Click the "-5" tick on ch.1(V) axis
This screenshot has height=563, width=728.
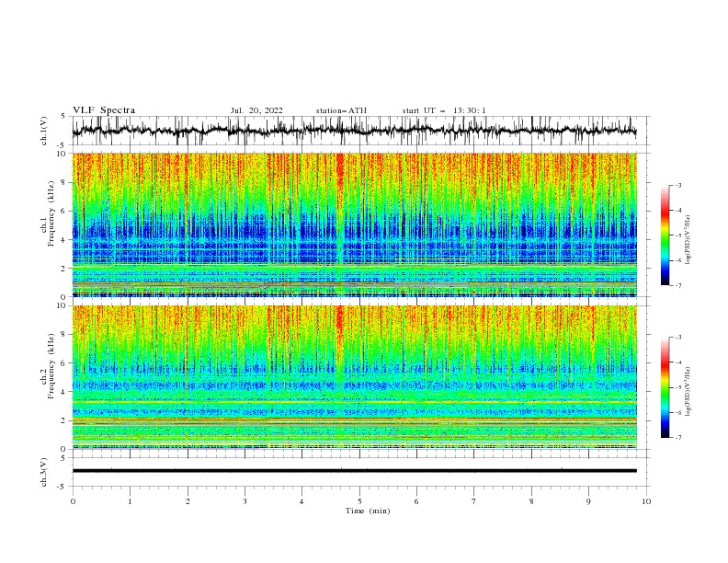[63, 145]
